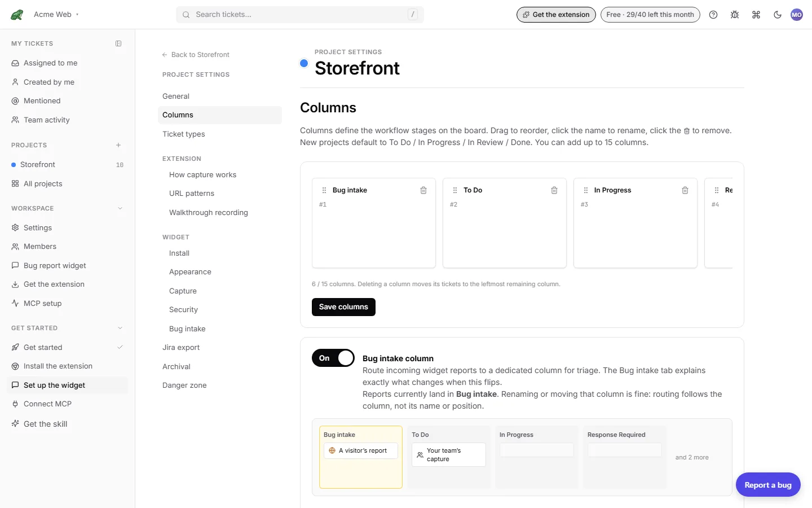
Task: Open Mentioned tickets
Action: tap(68, 101)
